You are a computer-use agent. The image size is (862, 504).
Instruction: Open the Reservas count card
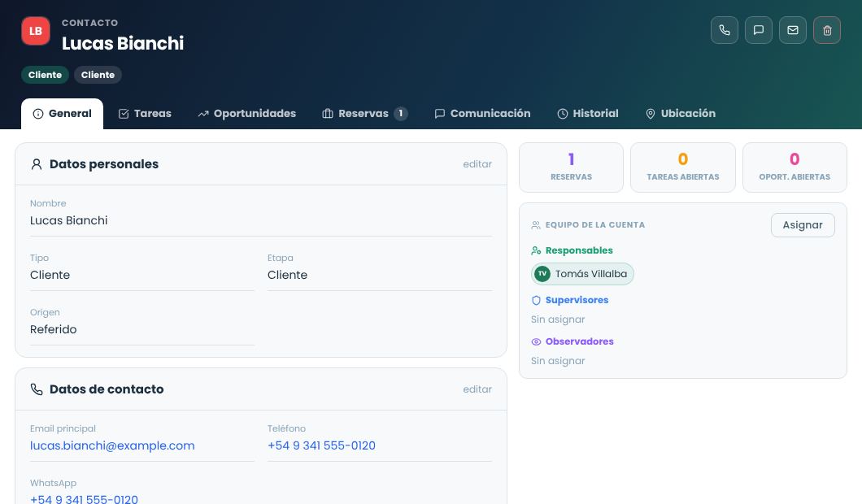[571, 167]
